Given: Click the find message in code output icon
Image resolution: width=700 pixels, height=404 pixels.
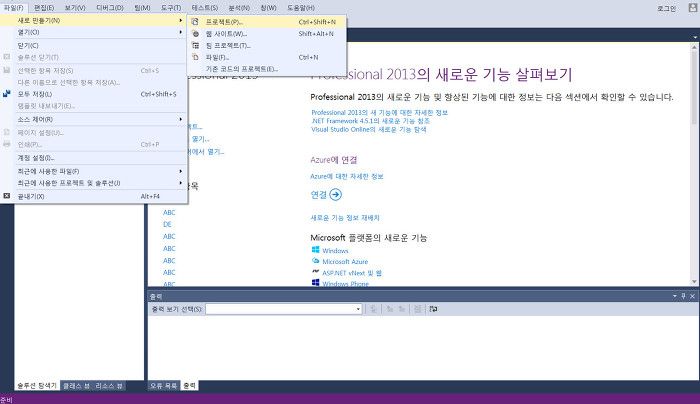Looking at the screenshot, I should [x=373, y=309].
